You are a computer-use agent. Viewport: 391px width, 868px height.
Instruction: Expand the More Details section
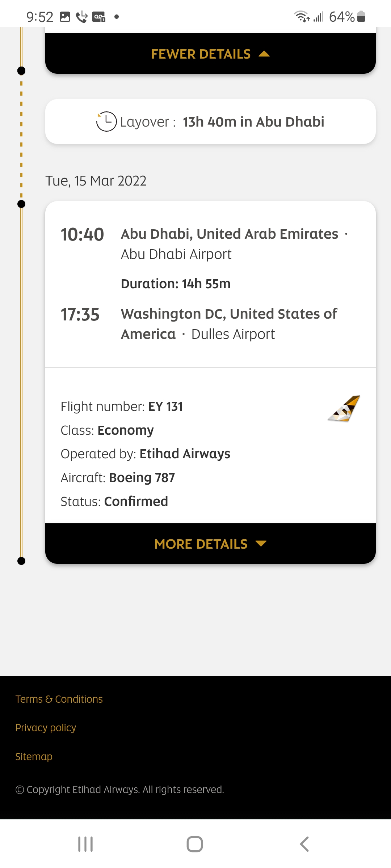tap(210, 544)
